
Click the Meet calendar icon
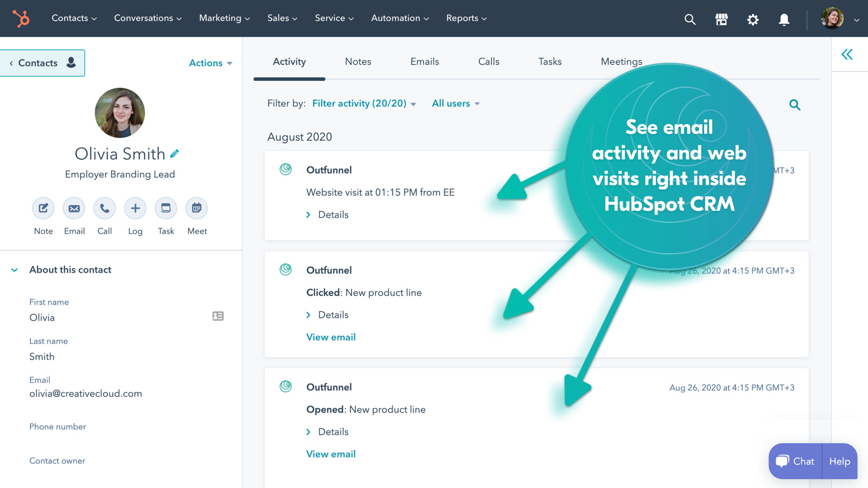click(x=196, y=208)
